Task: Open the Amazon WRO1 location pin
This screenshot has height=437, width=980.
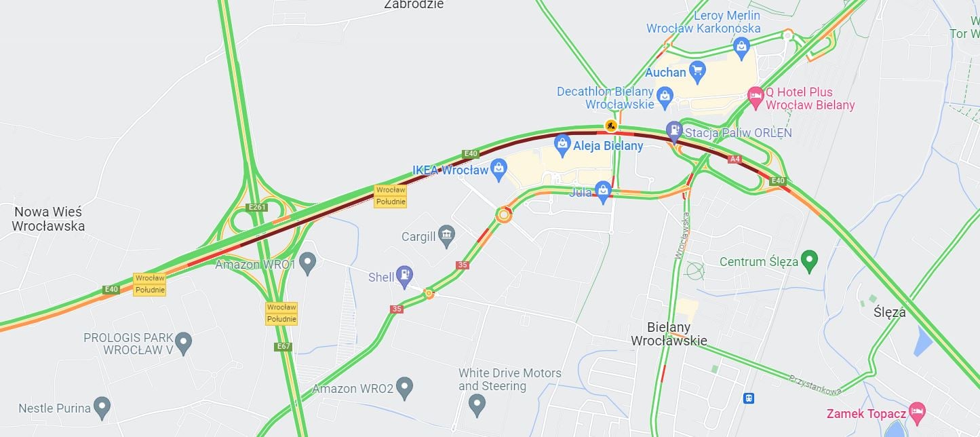Action: click(308, 263)
